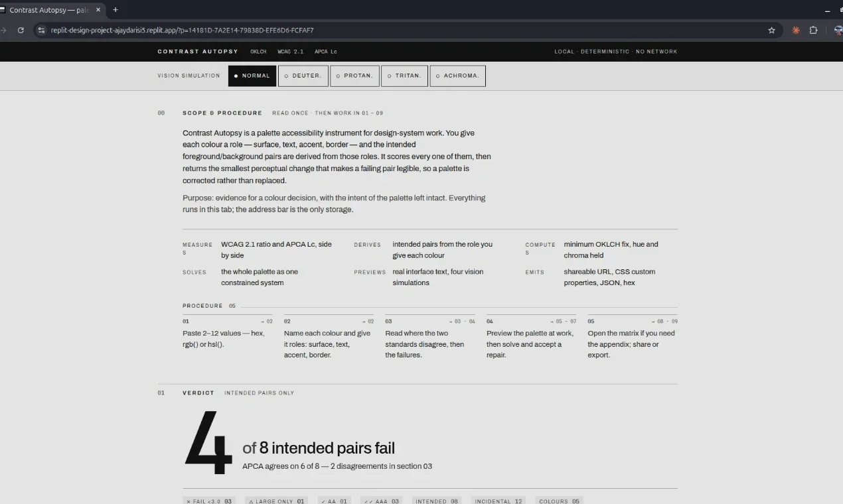
Task: Switch vision simulation to Achroma.
Action: (x=457, y=76)
